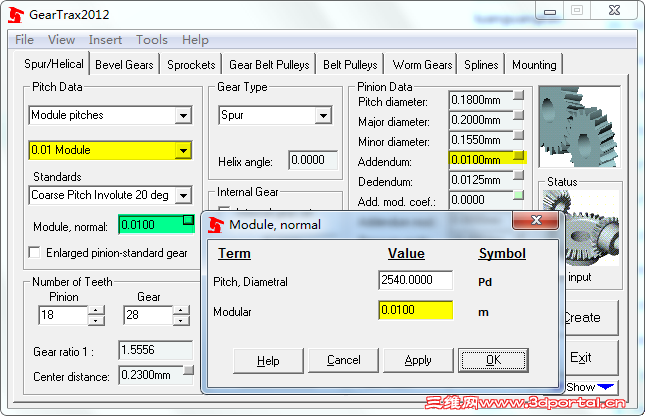Click the teal gear pair preview image
Screen dimensions: 645x416
click(x=579, y=127)
